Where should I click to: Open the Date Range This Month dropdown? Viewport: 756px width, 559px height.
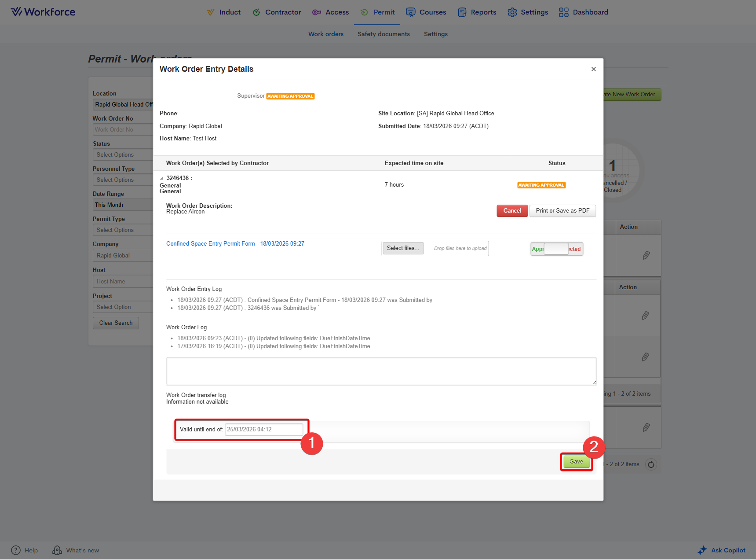[122, 205]
